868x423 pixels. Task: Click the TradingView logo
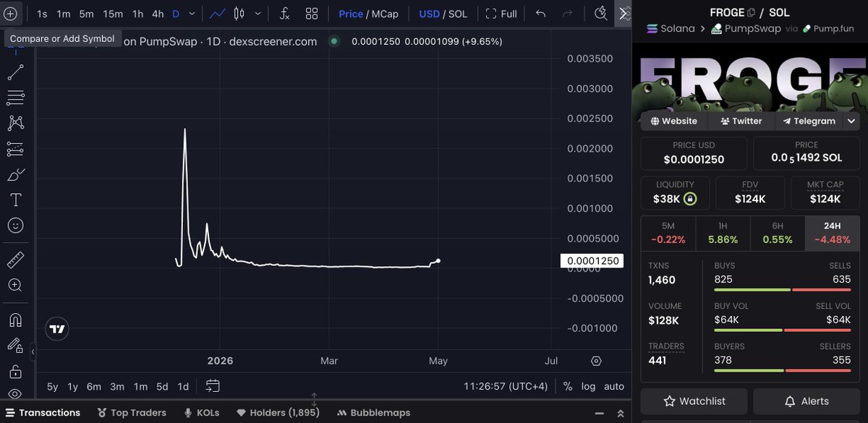(x=57, y=330)
